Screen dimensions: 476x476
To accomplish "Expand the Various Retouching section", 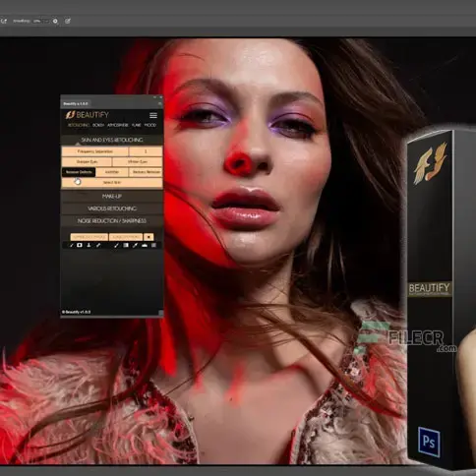I will coord(112,208).
